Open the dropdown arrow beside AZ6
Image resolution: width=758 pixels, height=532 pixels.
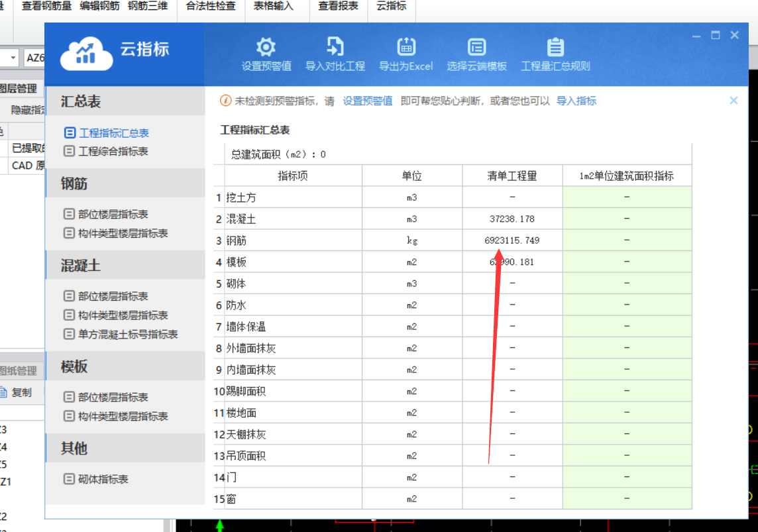tap(13, 58)
